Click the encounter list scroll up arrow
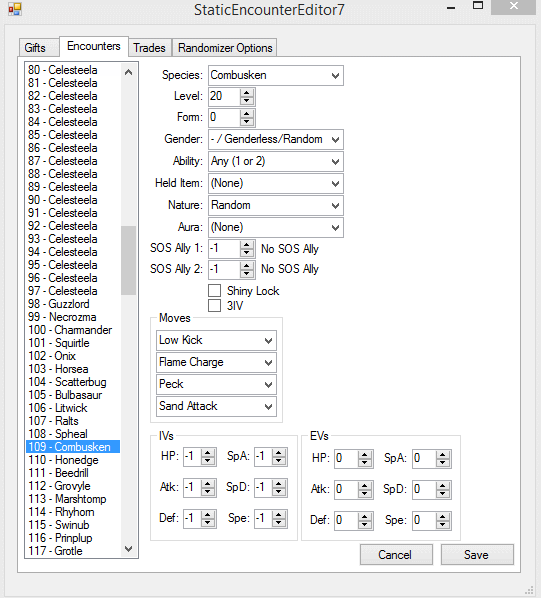 coord(128,72)
